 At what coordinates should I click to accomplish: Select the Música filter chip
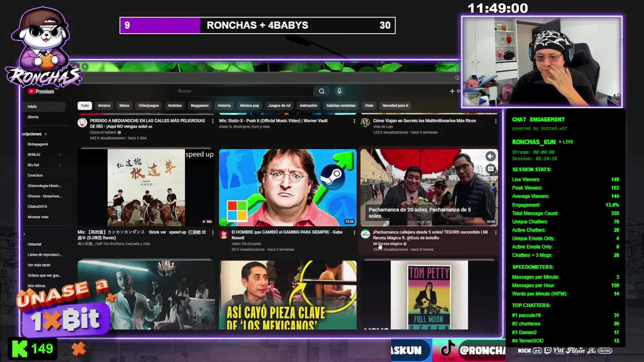click(104, 106)
